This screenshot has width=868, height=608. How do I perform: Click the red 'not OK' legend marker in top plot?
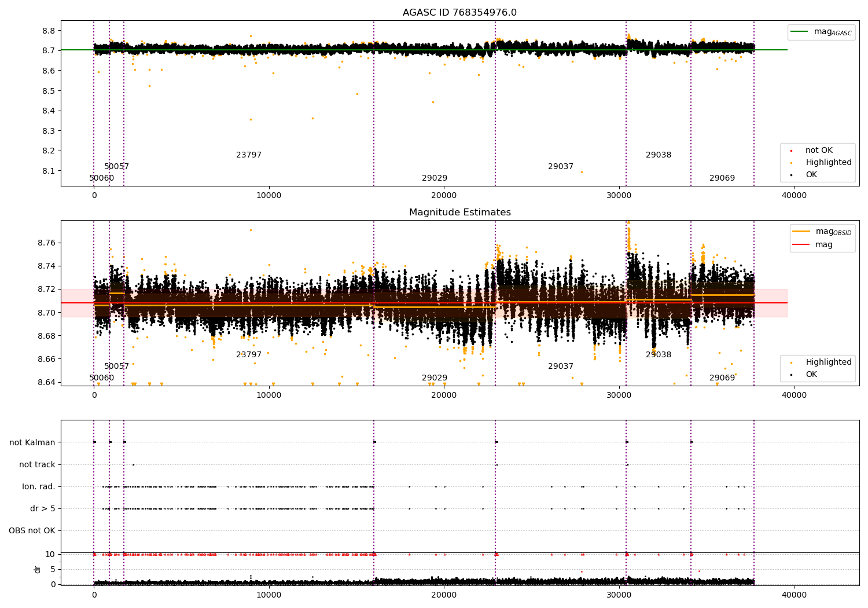[x=791, y=151]
